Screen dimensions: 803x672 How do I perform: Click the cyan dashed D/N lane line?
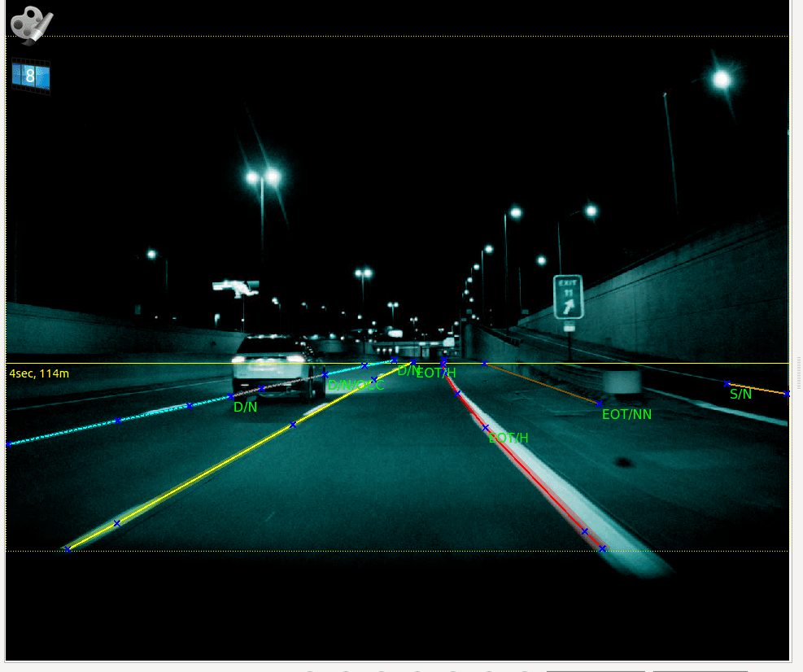pyautogui.click(x=118, y=421)
